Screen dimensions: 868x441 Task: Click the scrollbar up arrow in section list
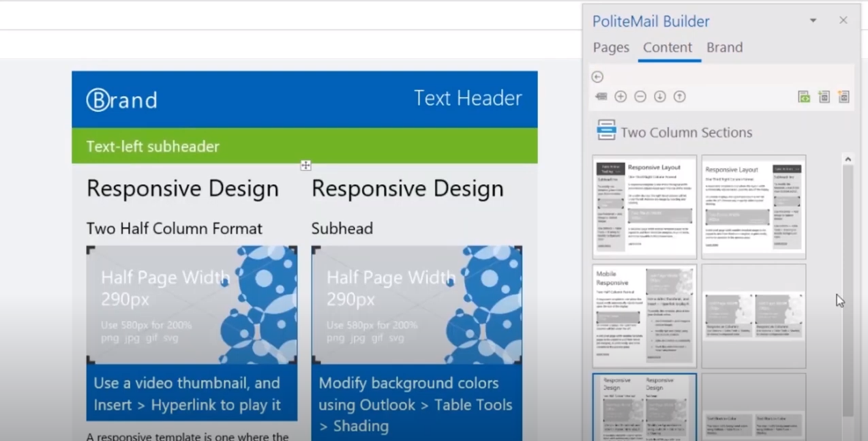coord(848,159)
